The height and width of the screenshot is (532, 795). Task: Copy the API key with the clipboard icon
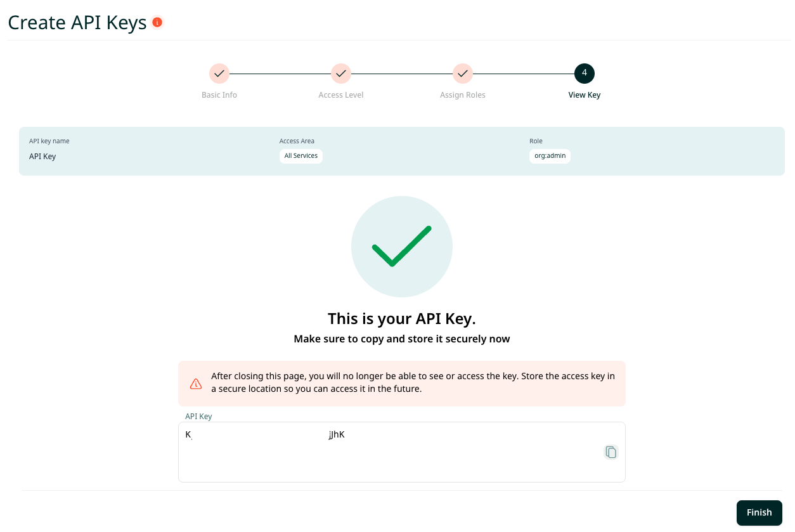(x=611, y=452)
